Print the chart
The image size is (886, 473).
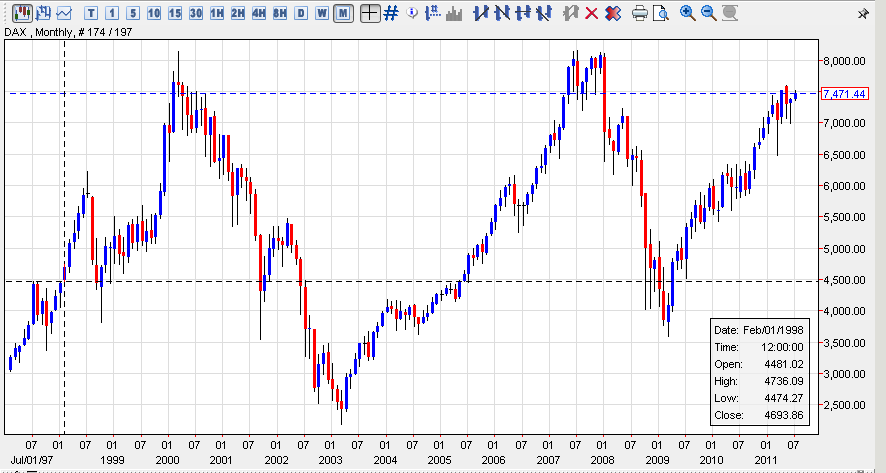pos(640,13)
